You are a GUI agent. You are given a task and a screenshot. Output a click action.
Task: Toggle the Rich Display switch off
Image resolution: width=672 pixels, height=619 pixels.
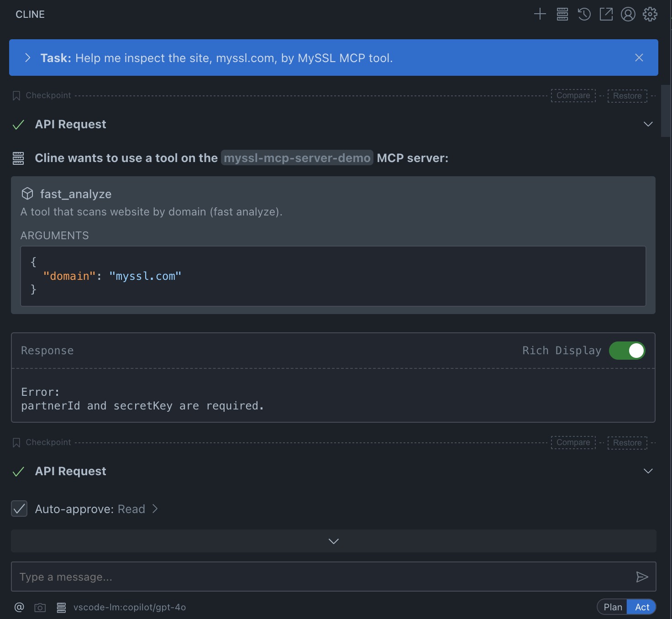click(627, 351)
